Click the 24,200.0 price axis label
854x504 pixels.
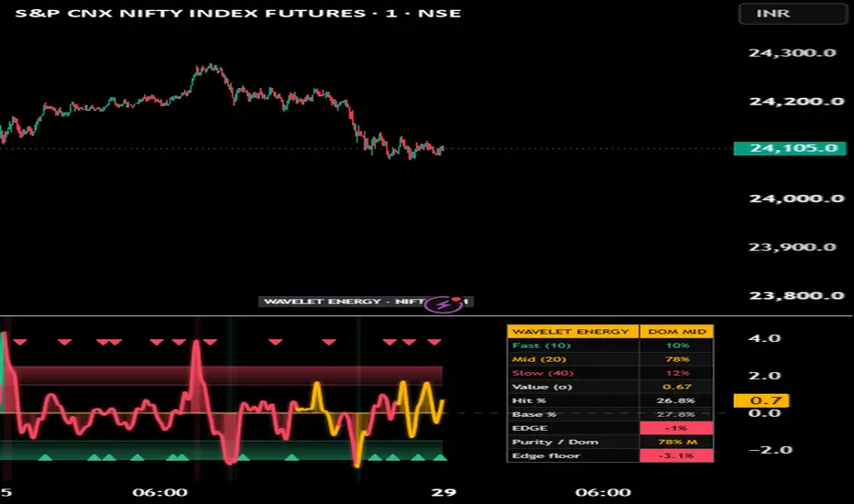796,102
